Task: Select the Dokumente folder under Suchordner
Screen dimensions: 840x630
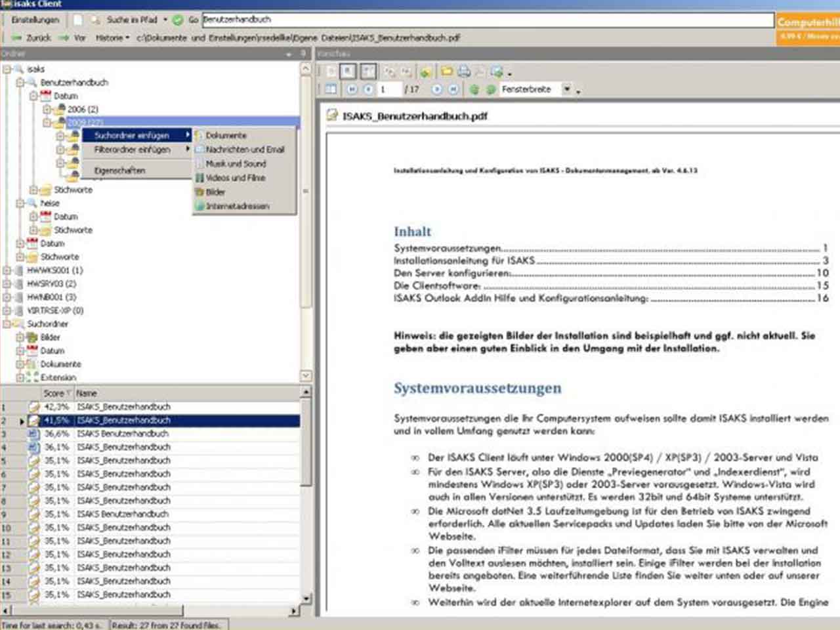Action: click(60, 364)
